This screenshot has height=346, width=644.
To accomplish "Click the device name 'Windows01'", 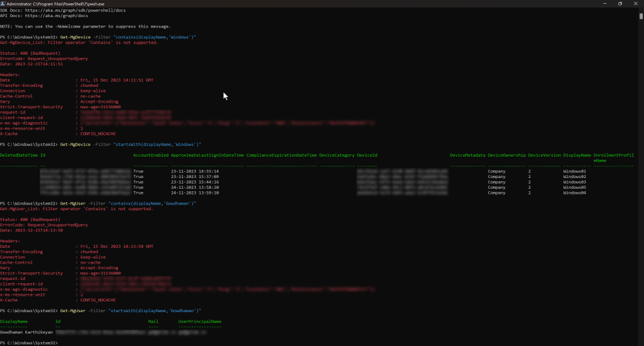I will 575,171.
